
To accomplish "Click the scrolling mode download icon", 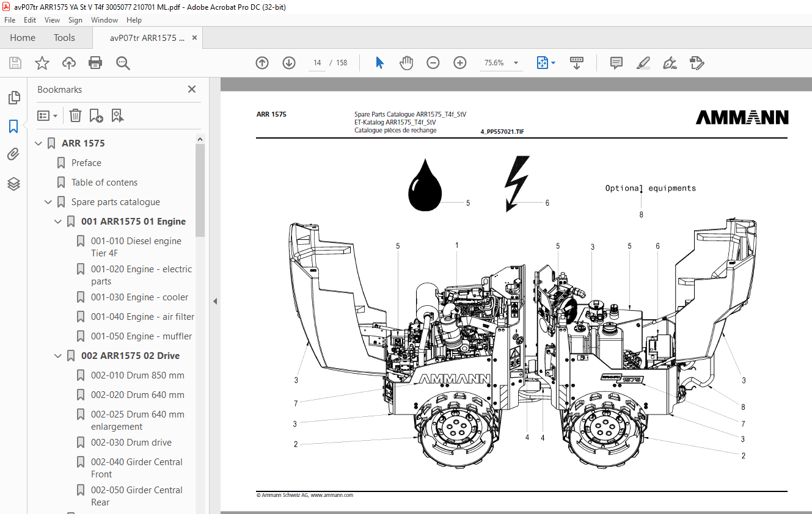I will [x=577, y=63].
